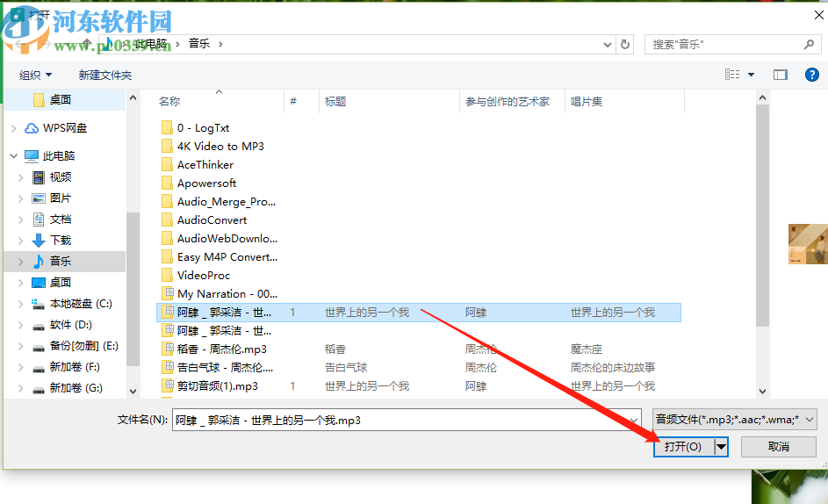Open the view options dropdown arrow
Image resolution: width=828 pixels, height=504 pixels.
[x=751, y=75]
